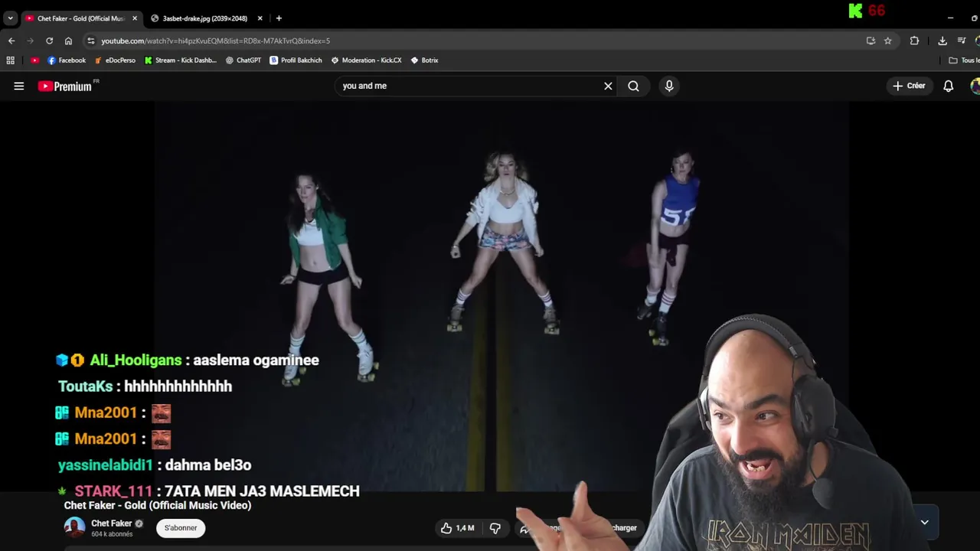Viewport: 980px width, 551px height.
Task: Go back with the browser back arrow
Action: point(11,41)
